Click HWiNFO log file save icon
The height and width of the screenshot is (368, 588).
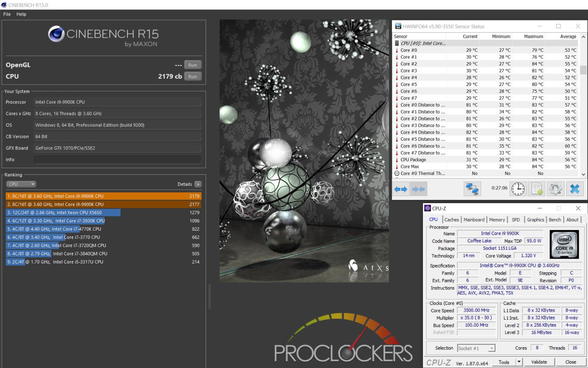[537, 189]
